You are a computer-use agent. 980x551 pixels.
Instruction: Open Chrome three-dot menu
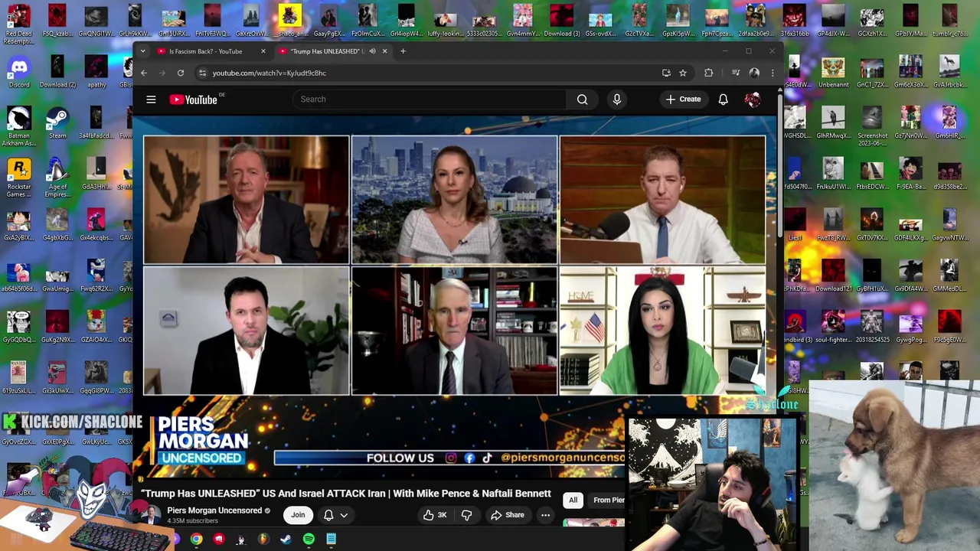coord(772,73)
